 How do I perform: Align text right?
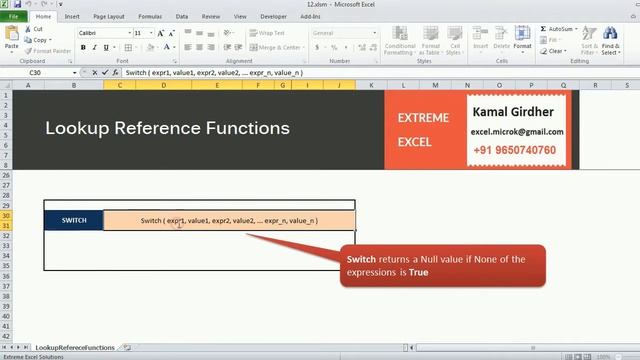[x=211, y=47]
